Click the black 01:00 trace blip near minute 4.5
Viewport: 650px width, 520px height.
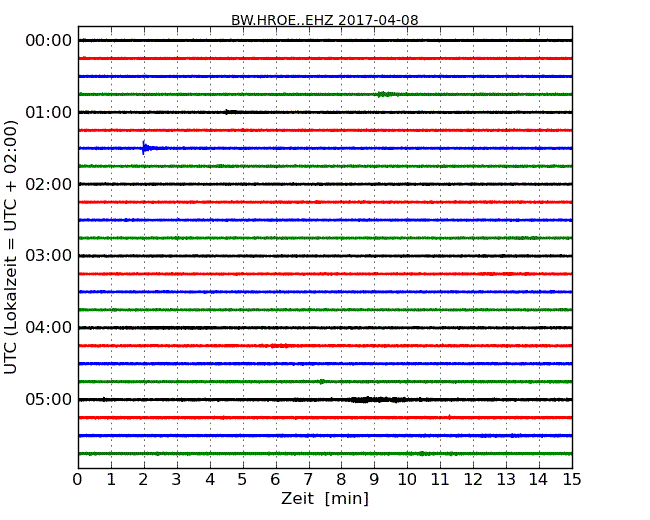(x=230, y=112)
